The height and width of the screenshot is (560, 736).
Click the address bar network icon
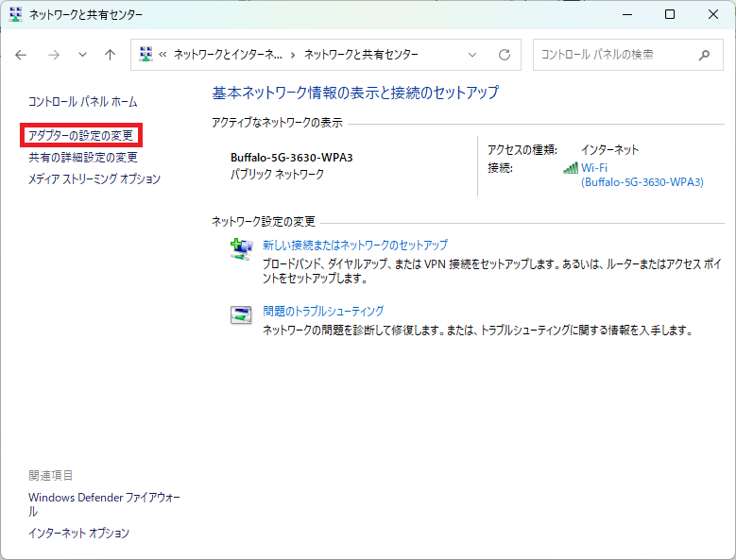coord(146,55)
